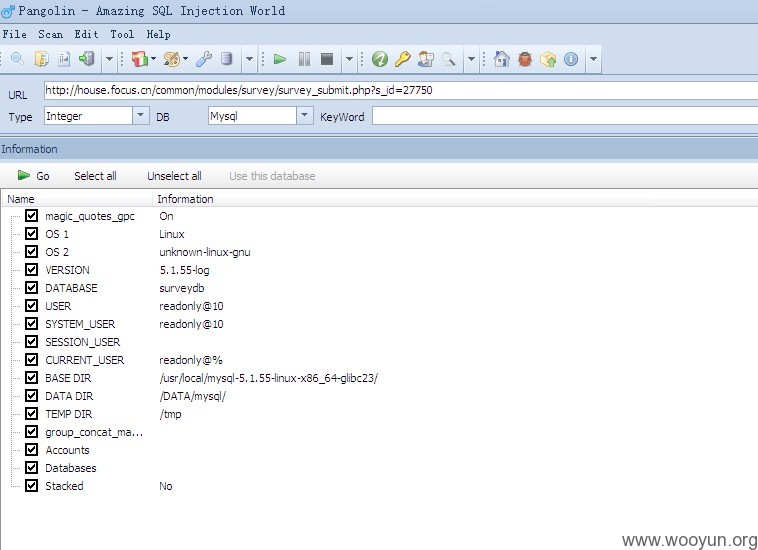The height and width of the screenshot is (550, 758).
Task: Click the magnifier scan icon in toolbar
Action: pyautogui.click(x=17, y=59)
